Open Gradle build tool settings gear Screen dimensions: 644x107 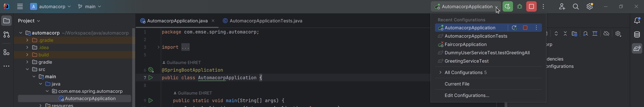click(618, 34)
